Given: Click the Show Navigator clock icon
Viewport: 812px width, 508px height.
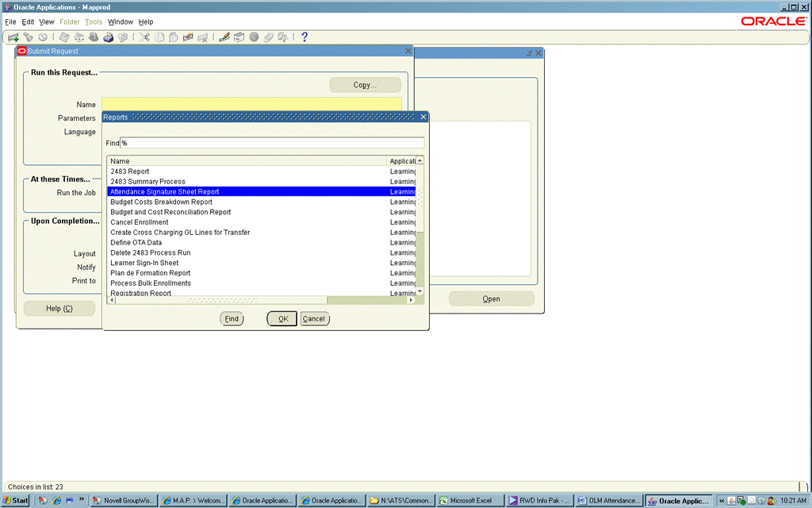Looking at the screenshot, I should pyautogui.click(x=42, y=37).
